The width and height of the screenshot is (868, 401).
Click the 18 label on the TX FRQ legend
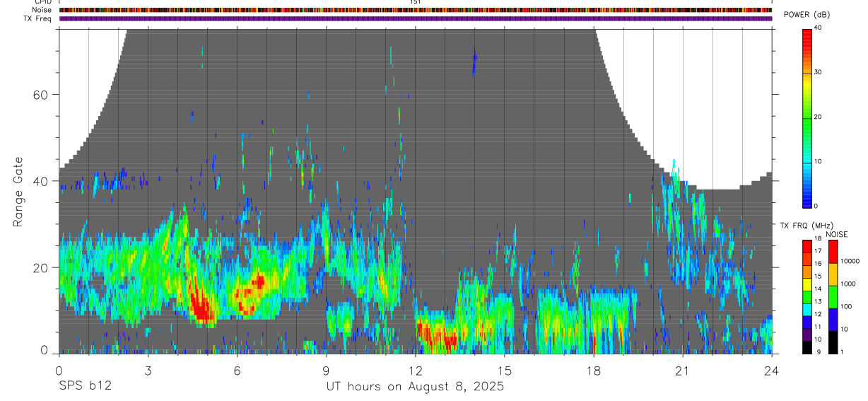[x=819, y=238]
